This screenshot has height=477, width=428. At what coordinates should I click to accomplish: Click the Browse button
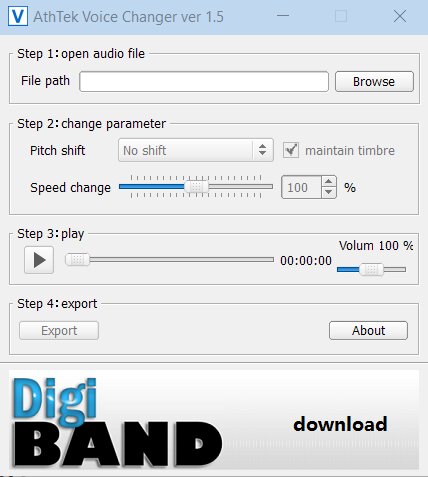click(374, 81)
